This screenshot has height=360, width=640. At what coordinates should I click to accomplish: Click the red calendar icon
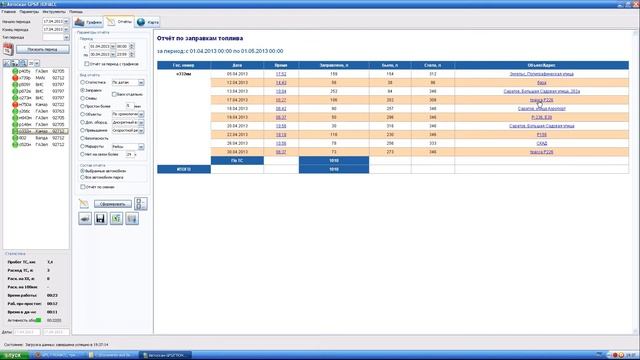[8, 49]
